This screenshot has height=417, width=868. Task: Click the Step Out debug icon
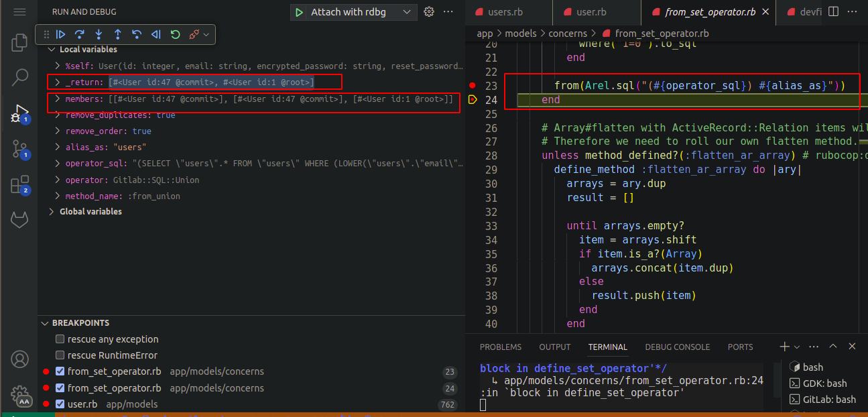point(118,34)
